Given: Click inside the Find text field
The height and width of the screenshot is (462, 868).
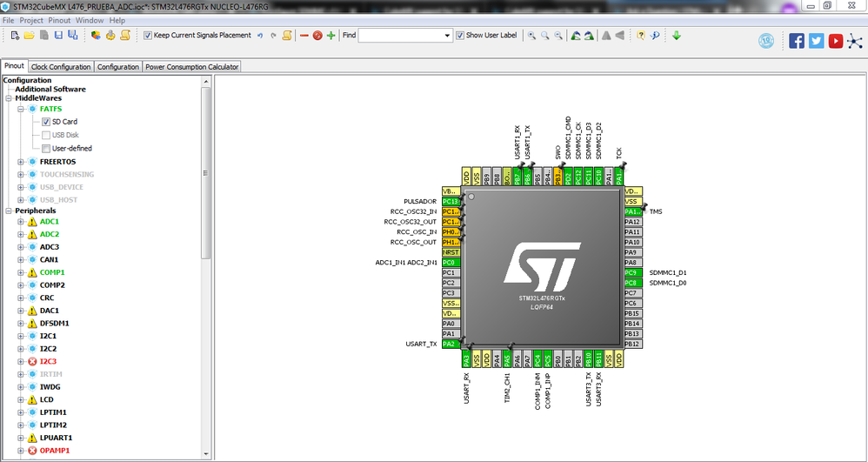Looking at the screenshot, I should pos(400,36).
